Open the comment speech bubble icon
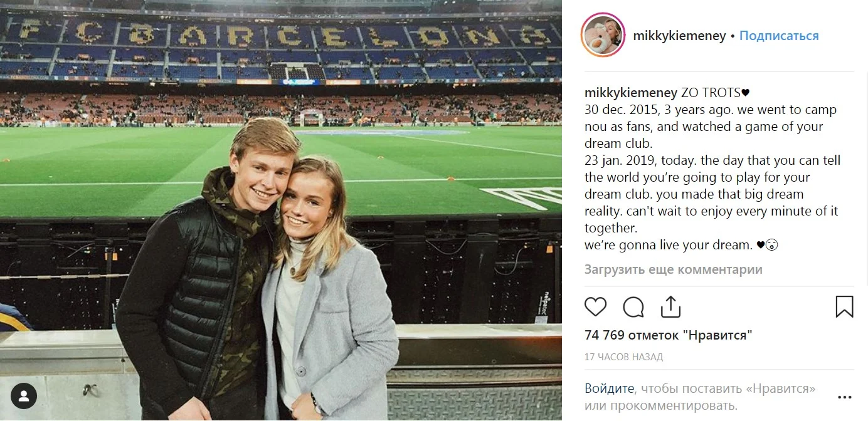 [633, 307]
